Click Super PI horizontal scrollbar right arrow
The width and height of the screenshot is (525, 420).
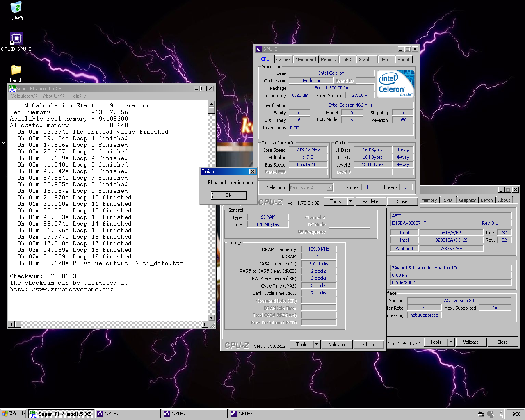click(x=205, y=324)
